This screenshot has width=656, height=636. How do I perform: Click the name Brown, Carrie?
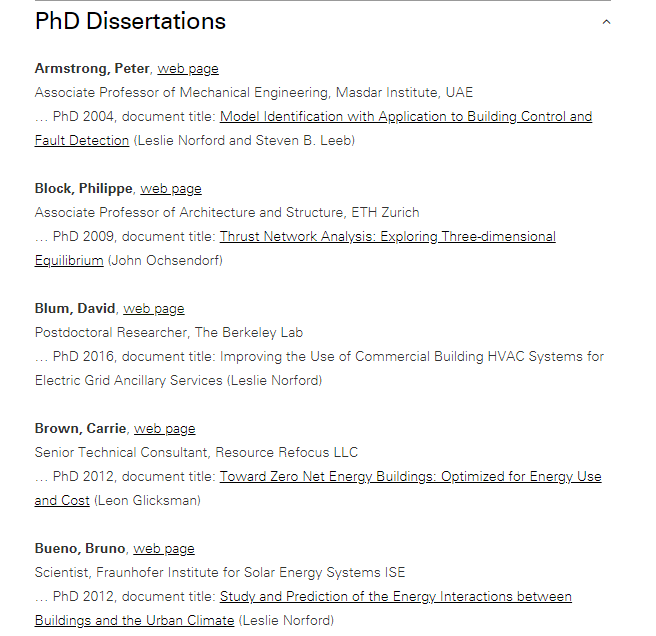[x=80, y=429]
